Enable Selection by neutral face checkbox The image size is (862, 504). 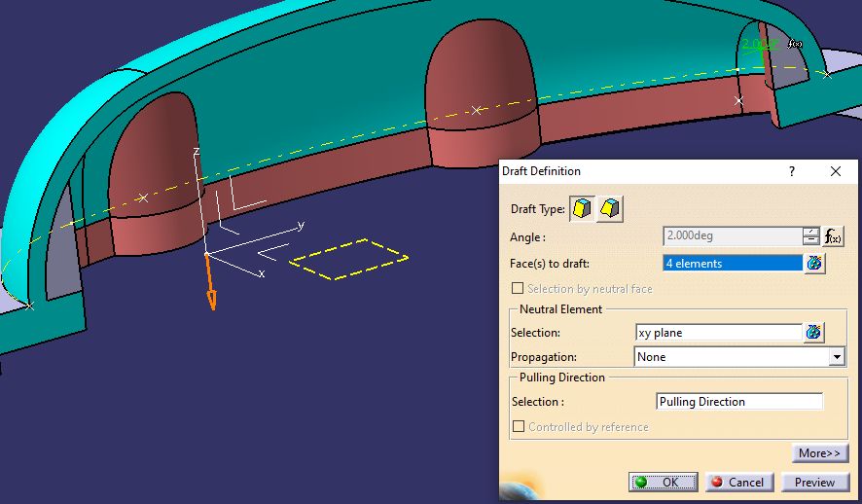click(x=518, y=289)
